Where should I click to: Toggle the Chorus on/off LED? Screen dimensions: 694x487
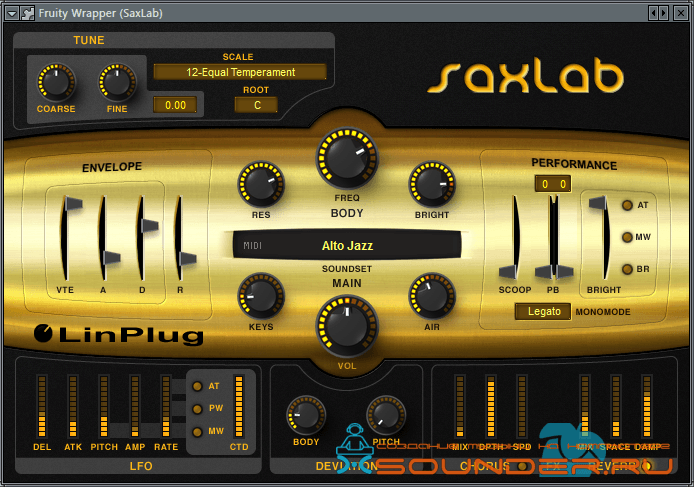point(522,466)
